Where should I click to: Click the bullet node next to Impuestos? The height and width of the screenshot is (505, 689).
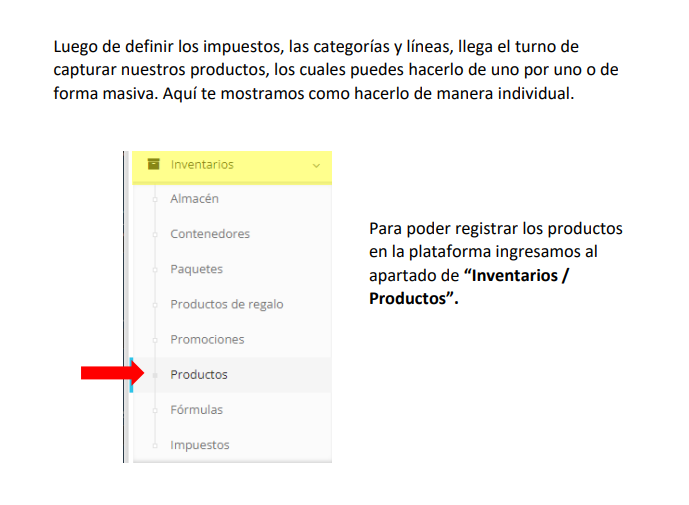click(x=155, y=445)
